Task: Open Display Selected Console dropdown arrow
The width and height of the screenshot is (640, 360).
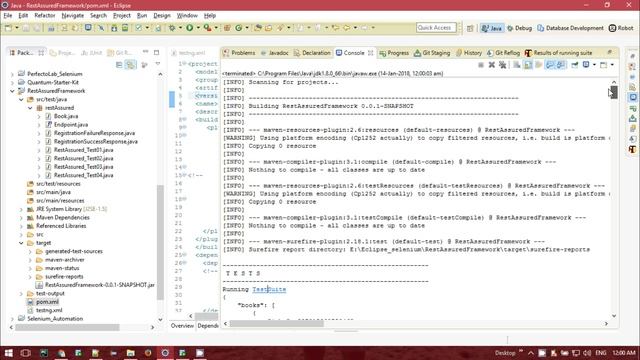Action: point(594,65)
